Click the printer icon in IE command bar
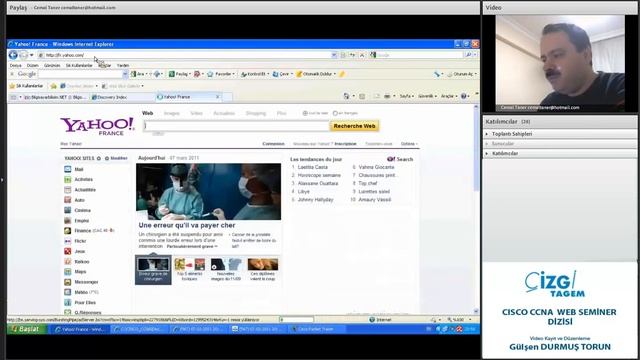 387,96
